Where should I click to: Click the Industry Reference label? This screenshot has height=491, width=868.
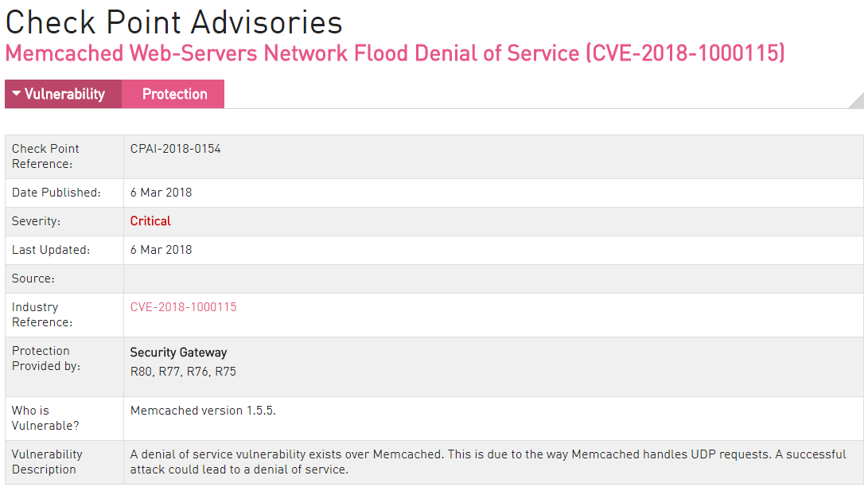42,315
